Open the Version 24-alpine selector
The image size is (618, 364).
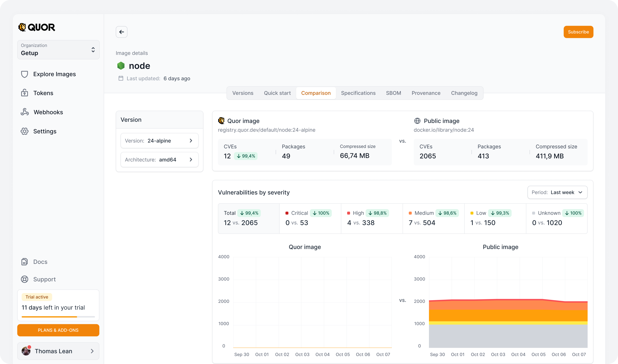tap(160, 141)
